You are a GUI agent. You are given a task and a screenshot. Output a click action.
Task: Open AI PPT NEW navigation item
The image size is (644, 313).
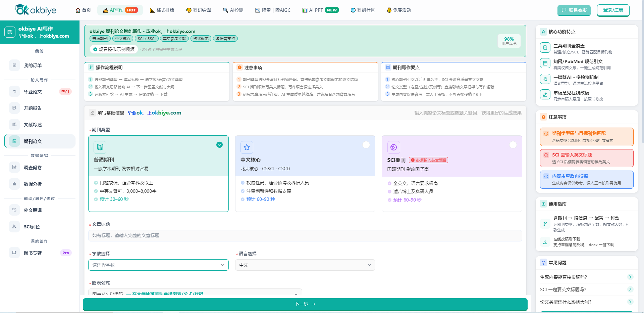321,10
